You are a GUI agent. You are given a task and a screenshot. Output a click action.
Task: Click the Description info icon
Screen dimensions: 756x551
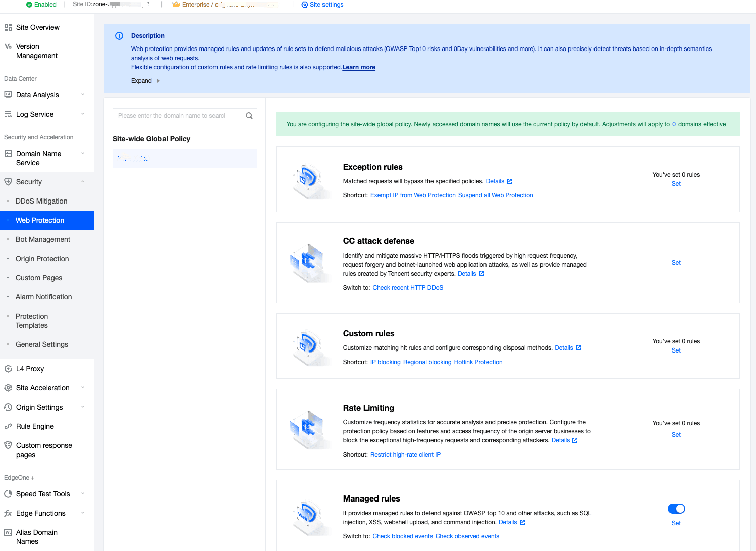click(119, 36)
